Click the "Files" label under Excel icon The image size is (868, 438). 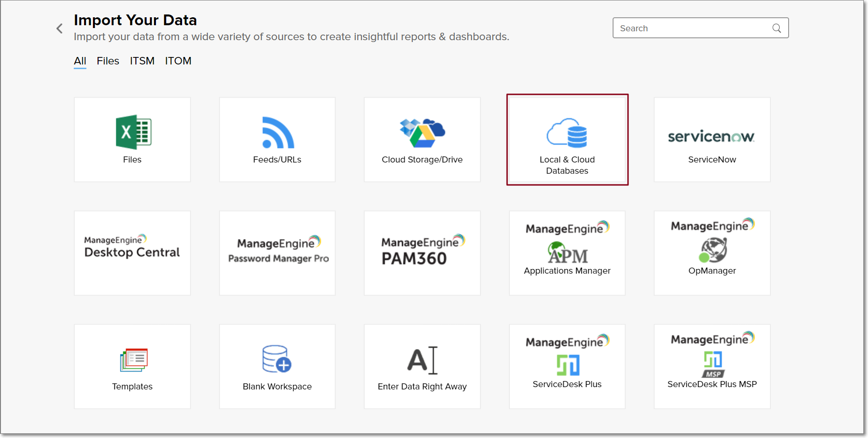(x=132, y=160)
